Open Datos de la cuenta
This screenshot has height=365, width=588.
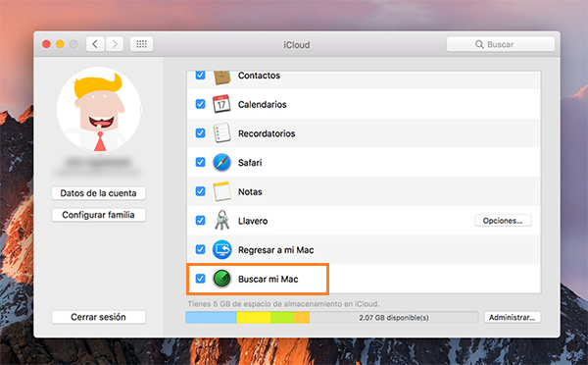point(98,193)
